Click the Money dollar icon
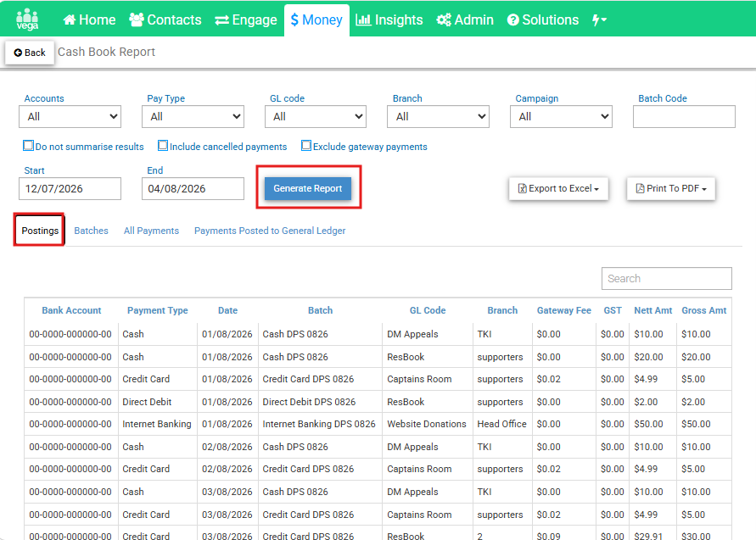Viewport: 756px width, 540px height. 294,19
